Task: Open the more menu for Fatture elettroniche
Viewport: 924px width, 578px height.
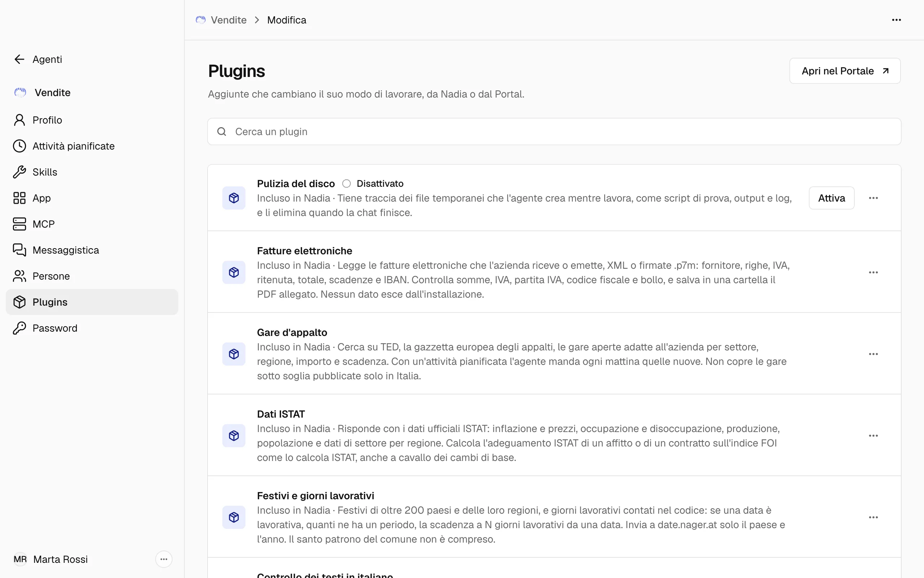Action: point(873,272)
